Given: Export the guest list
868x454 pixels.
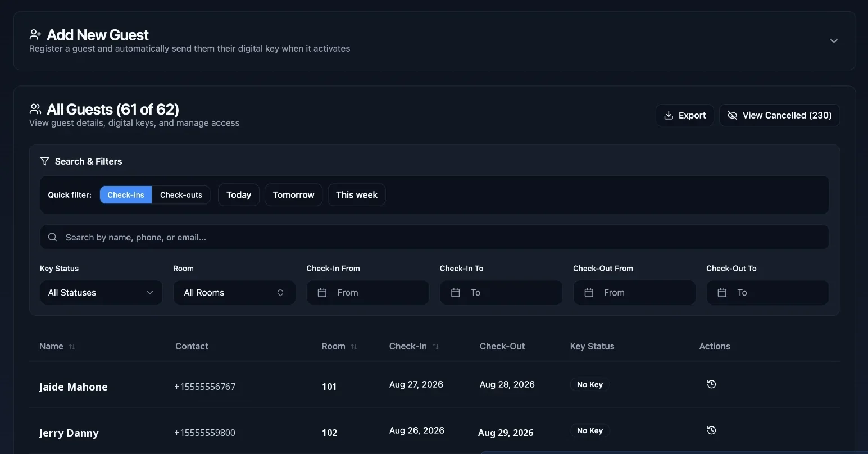Looking at the screenshot, I should point(684,115).
